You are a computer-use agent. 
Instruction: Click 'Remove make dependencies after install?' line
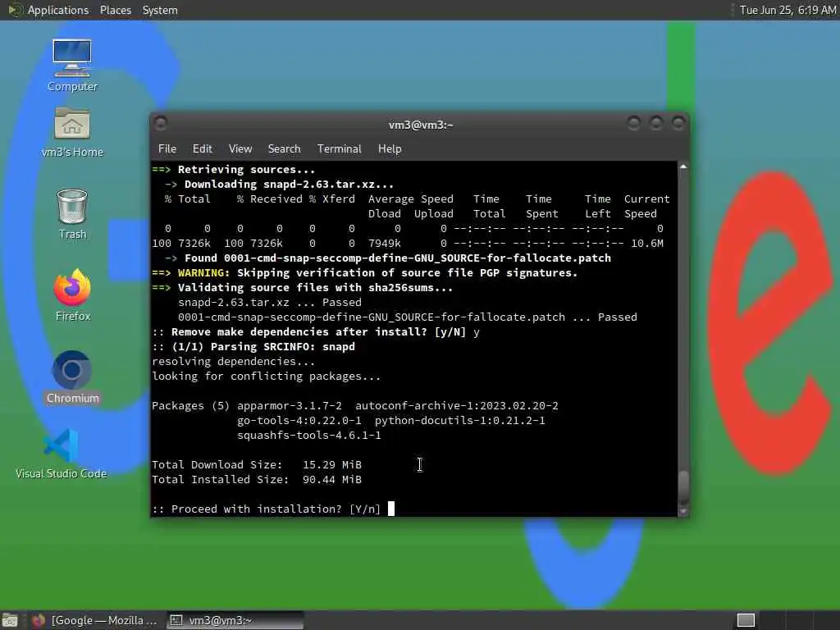coord(316,331)
